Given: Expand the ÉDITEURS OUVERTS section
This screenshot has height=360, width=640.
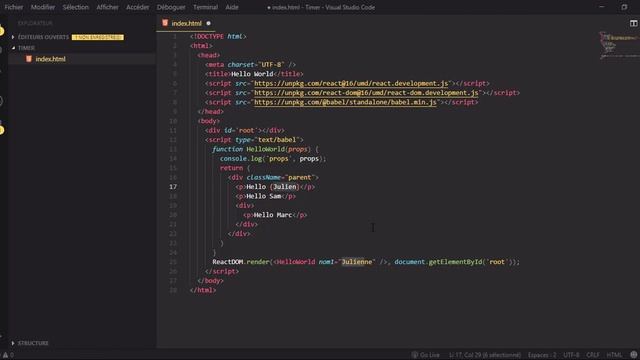Looking at the screenshot, I should tap(43, 37).
